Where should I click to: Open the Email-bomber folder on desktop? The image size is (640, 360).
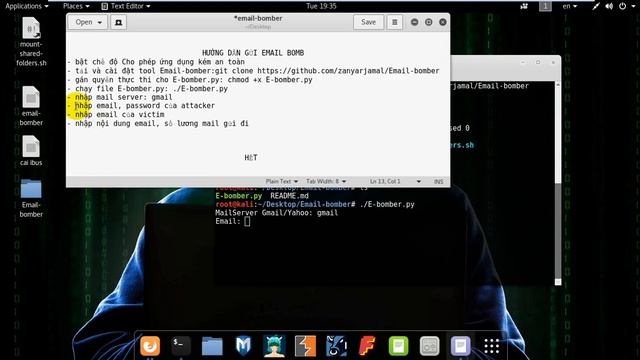31,198
